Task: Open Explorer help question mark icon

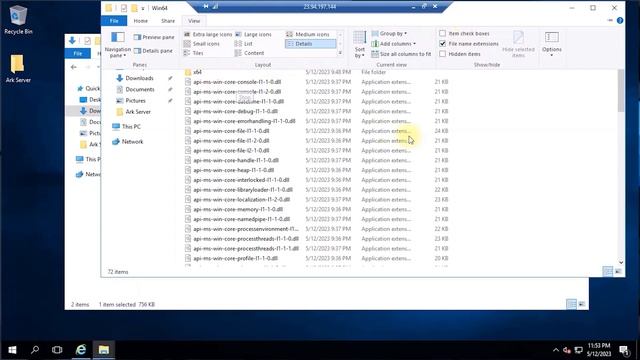Action: coord(620,20)
